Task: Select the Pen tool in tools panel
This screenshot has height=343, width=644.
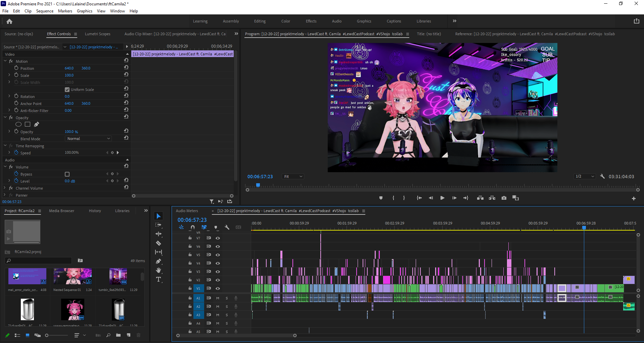Action: coord(158,261)
